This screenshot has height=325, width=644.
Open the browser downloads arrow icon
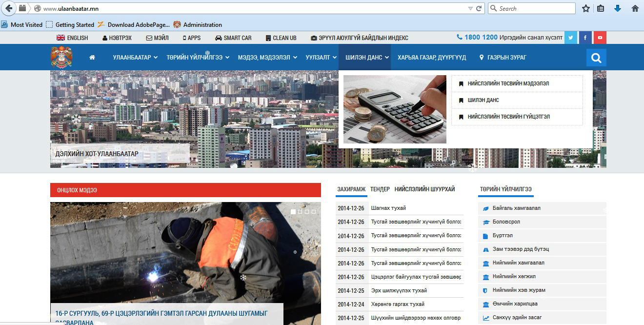point(617,8)
